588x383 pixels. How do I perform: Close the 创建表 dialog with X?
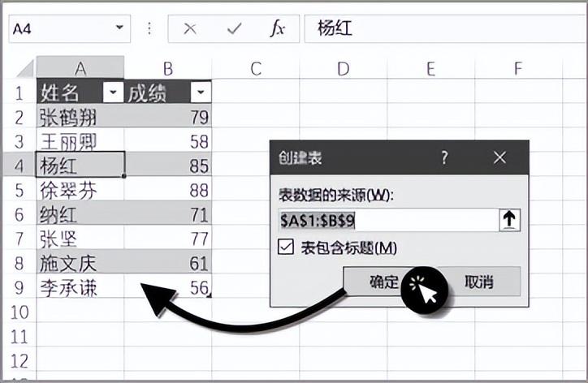(x=499, y=158)
